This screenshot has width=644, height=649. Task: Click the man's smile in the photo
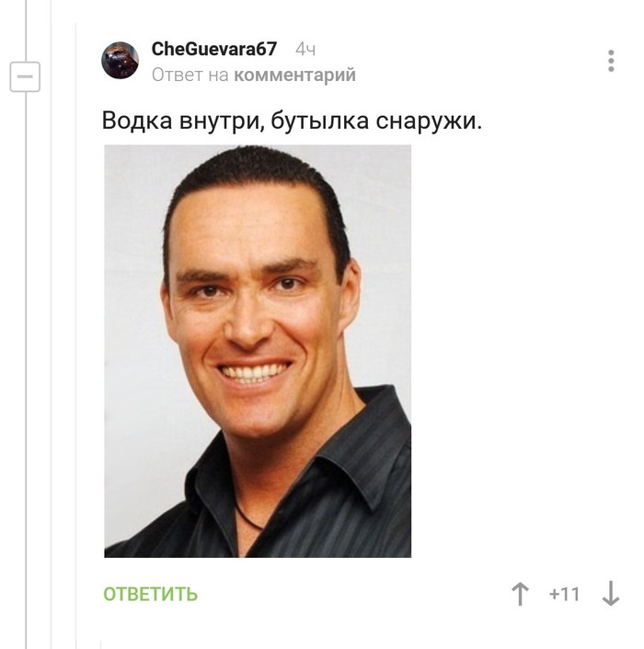click(253, 371)
